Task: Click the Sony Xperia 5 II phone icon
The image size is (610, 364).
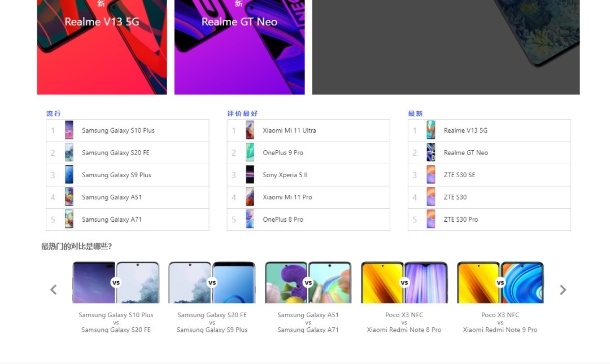Action: pyautogui.click(x=250, y=174)
